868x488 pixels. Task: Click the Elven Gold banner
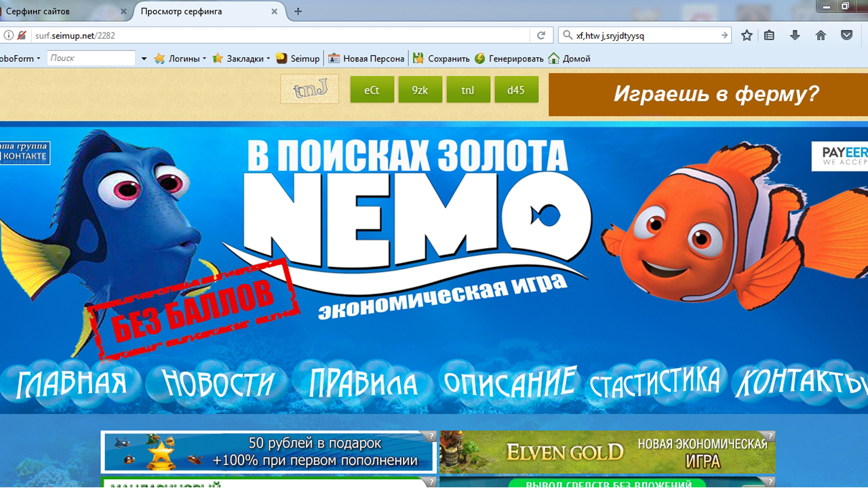pos(607,452)
